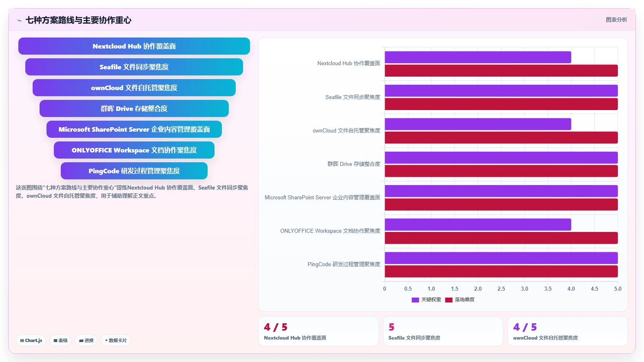Click the red chart bar for PingCode

(x=501, y=271)
